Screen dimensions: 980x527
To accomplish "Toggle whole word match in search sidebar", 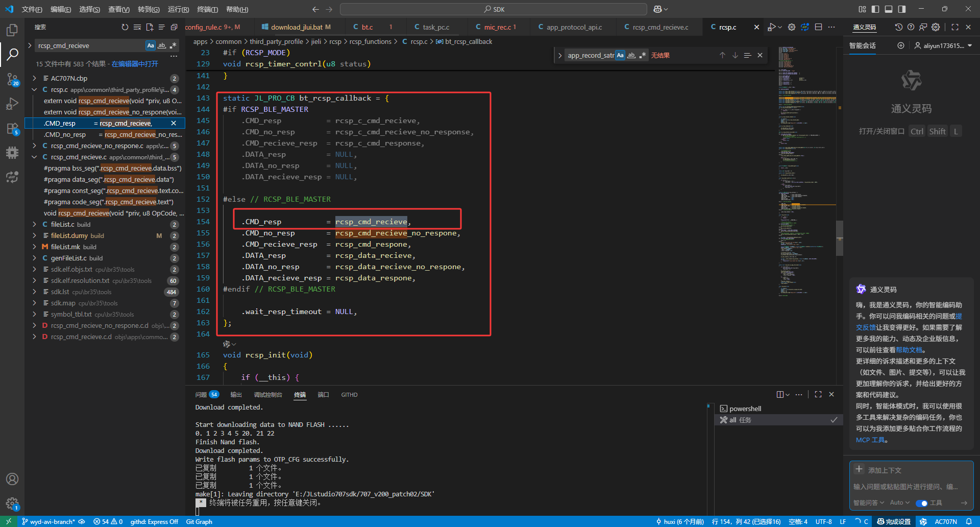I will pos(162,45).
